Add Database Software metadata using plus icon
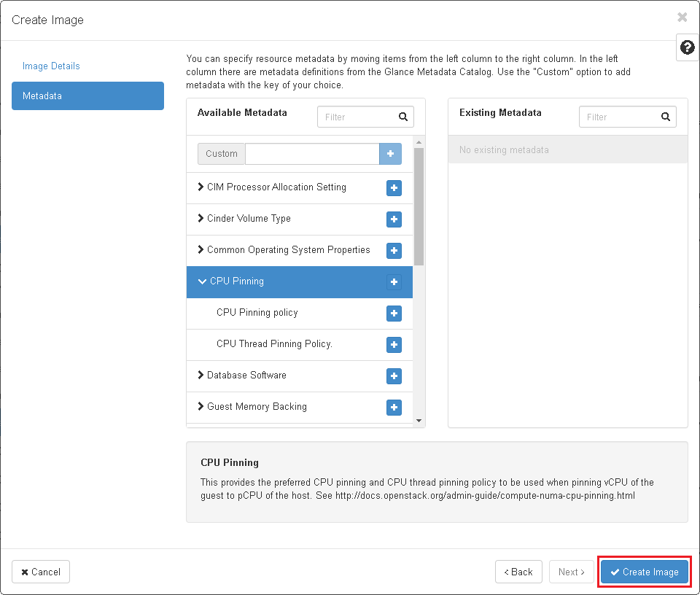This screenshot has height=595, width=700. (394, 376)
